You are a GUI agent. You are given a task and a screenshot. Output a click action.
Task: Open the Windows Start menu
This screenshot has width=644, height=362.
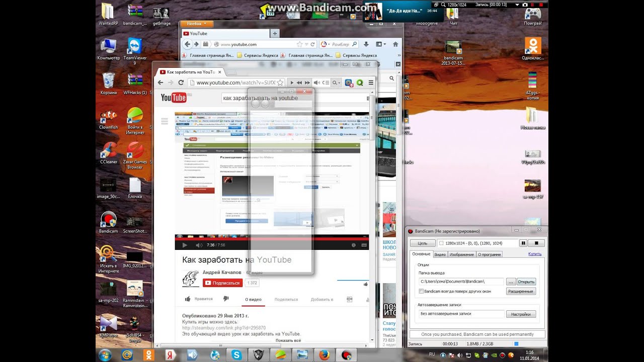click(105, 354)
